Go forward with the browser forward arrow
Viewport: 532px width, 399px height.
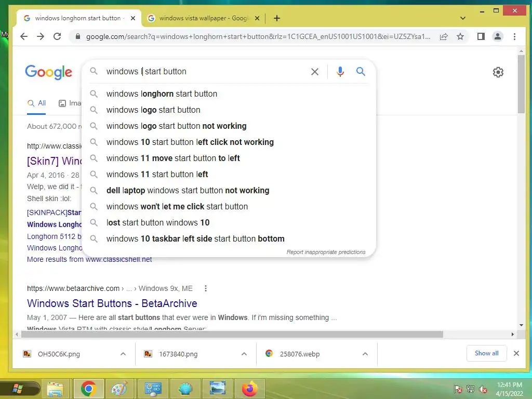click(x=41, y=36)
